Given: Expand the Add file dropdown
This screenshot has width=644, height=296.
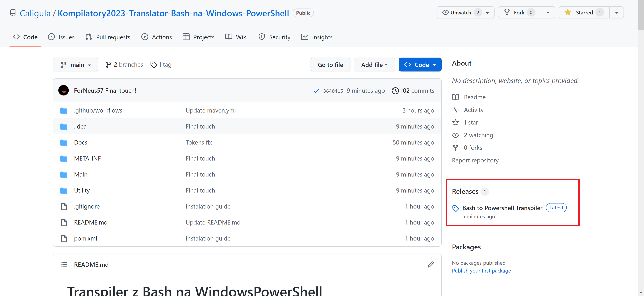Looking at the screenshot, I should point(374,65).
